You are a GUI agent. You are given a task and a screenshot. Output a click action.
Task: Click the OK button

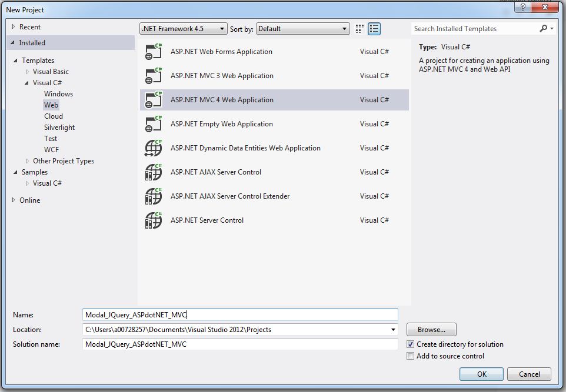pos(481,374)
